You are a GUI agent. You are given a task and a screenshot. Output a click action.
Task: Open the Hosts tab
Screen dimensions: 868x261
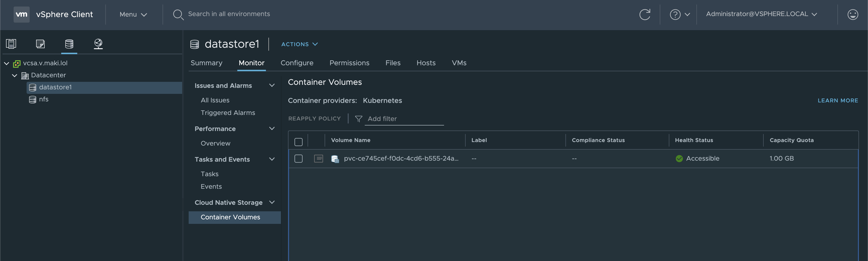(426, 63)
